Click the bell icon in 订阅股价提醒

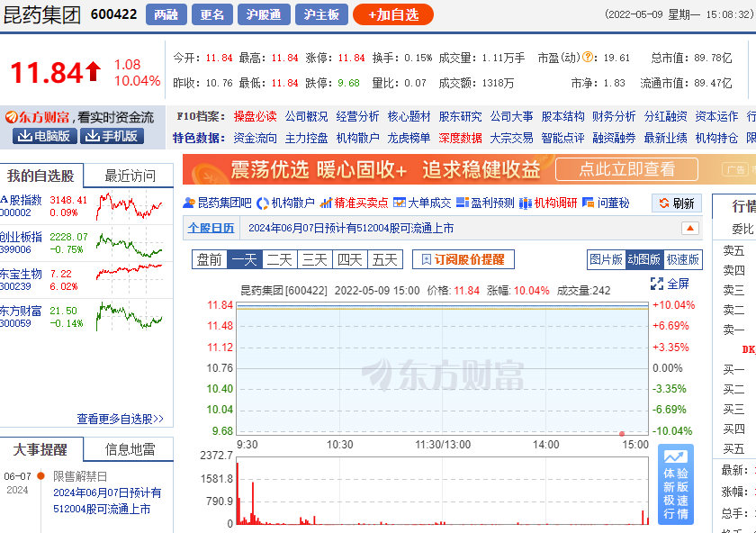tap(427, 259)
